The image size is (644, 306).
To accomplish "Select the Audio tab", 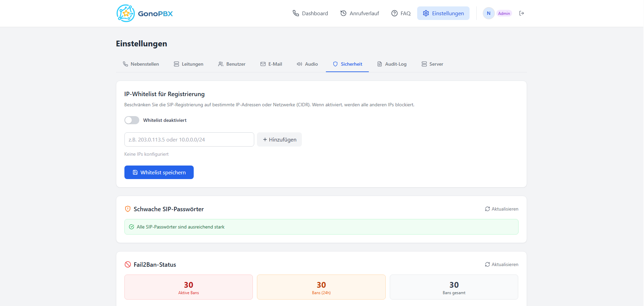I will [307, 64].
